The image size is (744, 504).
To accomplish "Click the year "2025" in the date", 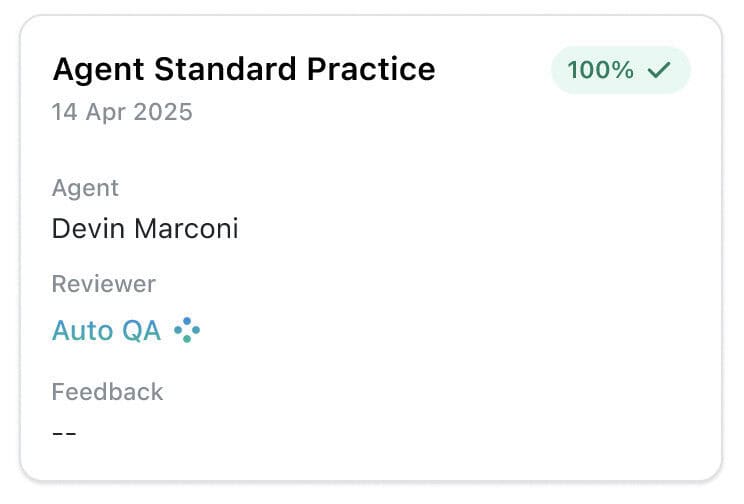I will 165,111.
